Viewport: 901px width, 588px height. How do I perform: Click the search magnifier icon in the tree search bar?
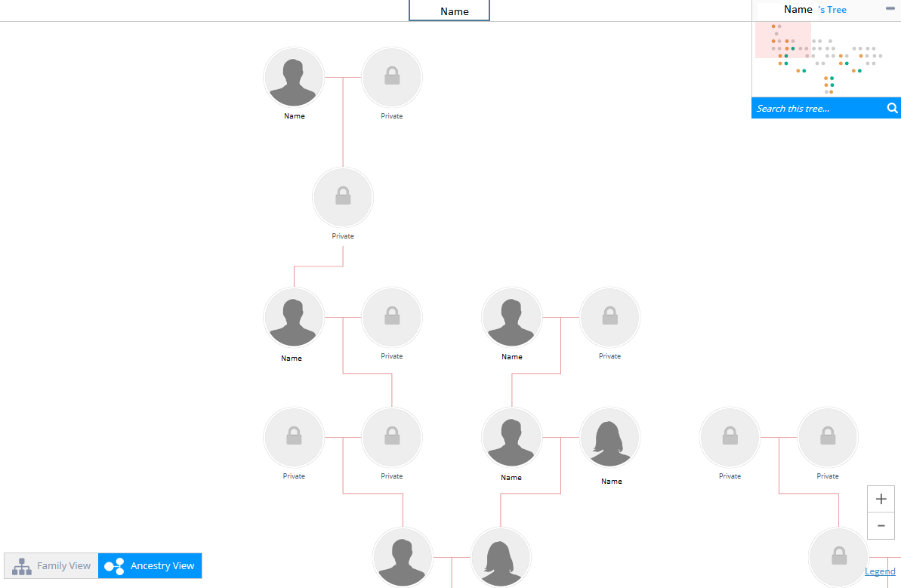click(892, 108)
